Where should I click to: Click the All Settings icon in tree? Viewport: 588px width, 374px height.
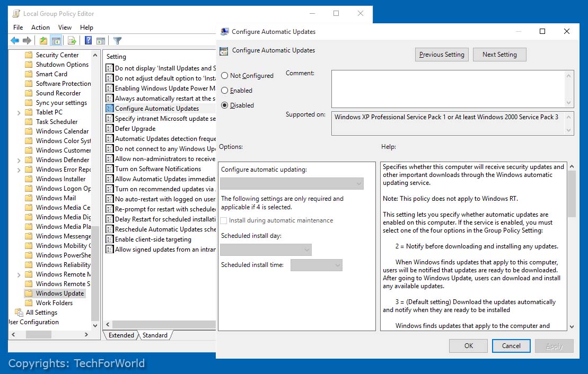coord(19,313)
